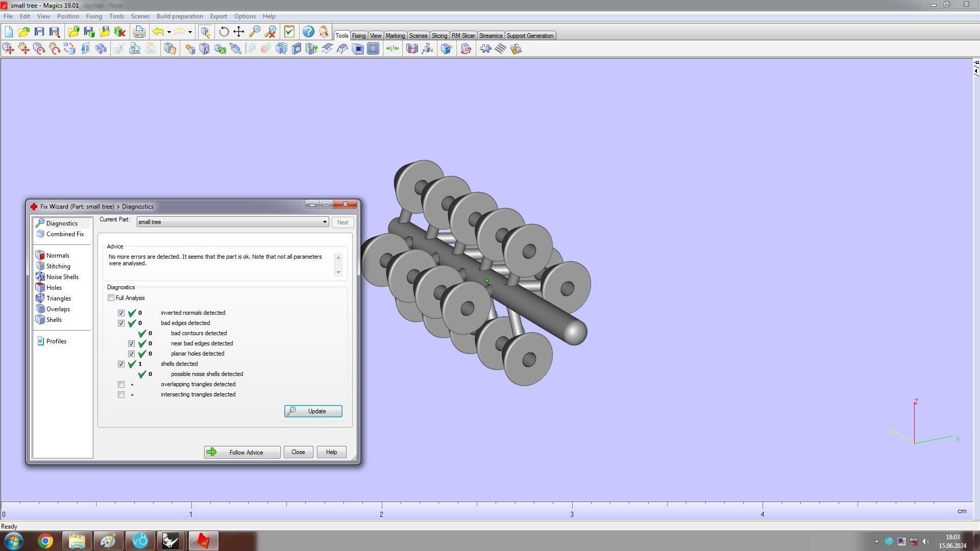Viewport: 980px width, 551px height.
Task: Check overlapping triangles detected option
Action: pos(121,385)
